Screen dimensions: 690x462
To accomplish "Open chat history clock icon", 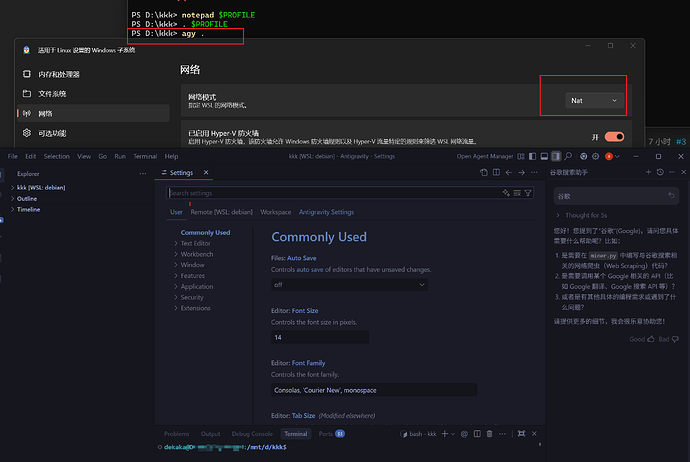I will pyautogui.click(x=660, y=172).
